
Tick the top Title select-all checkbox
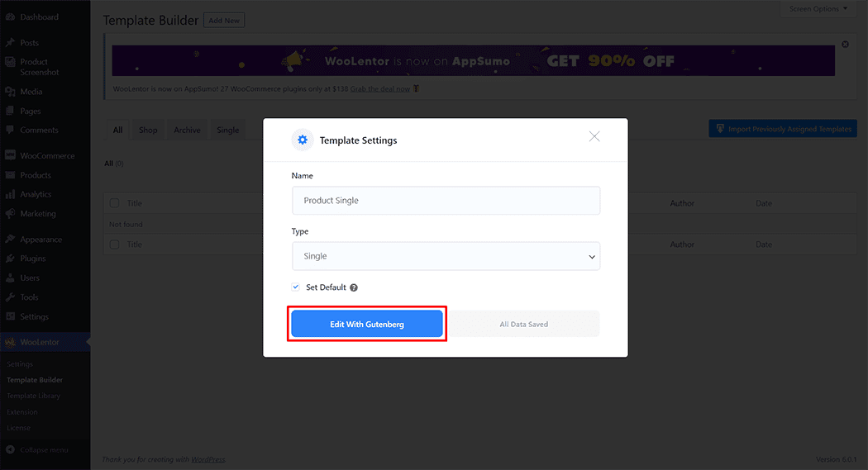[114, 203]
